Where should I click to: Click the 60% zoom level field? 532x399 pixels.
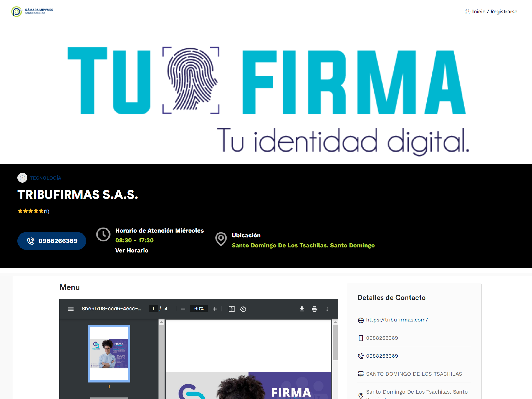(199, 309)
